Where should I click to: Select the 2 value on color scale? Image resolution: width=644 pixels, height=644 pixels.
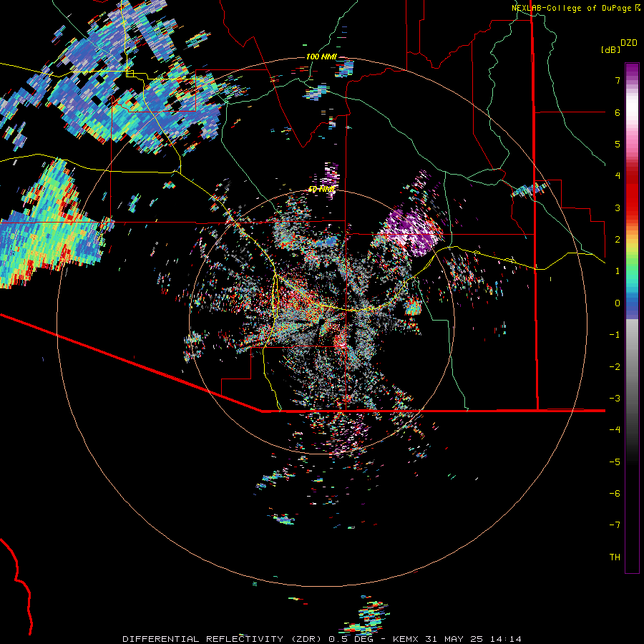coord(618,240)
